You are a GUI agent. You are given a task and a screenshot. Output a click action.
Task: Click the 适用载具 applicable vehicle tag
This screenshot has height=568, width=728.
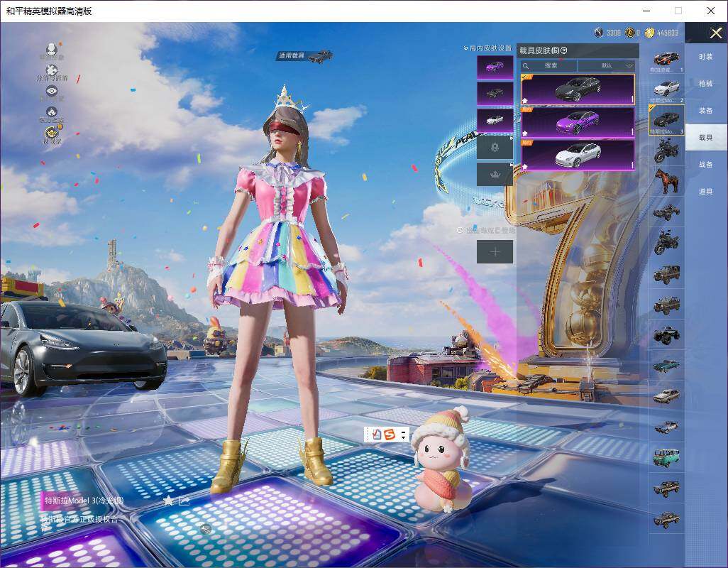coord(304,55)
